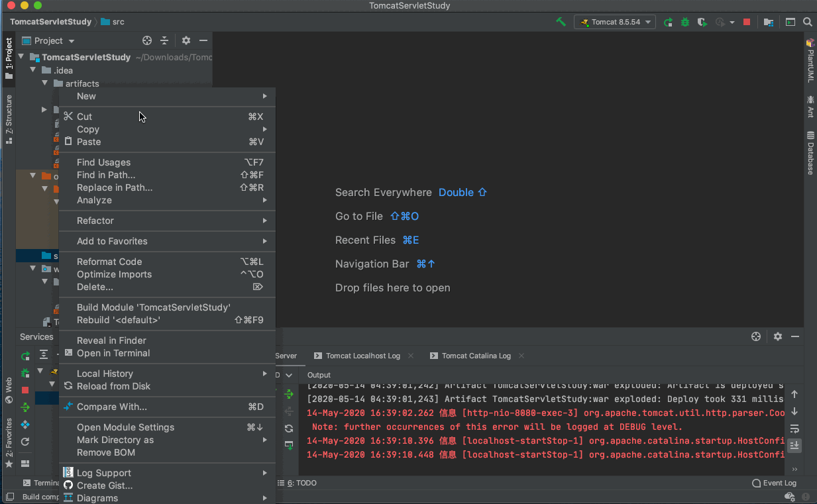
Task: Click Reload from Disk
Action: 167,386
